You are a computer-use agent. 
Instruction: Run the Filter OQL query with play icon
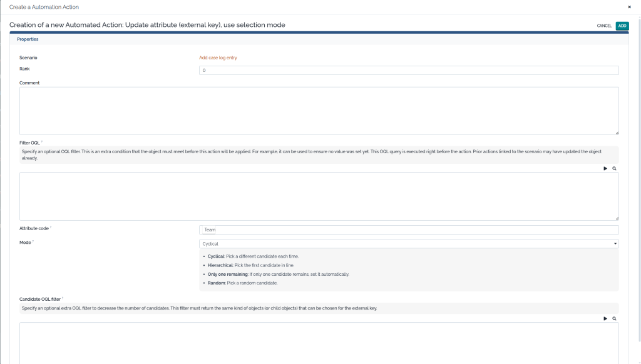pos(605,168)
